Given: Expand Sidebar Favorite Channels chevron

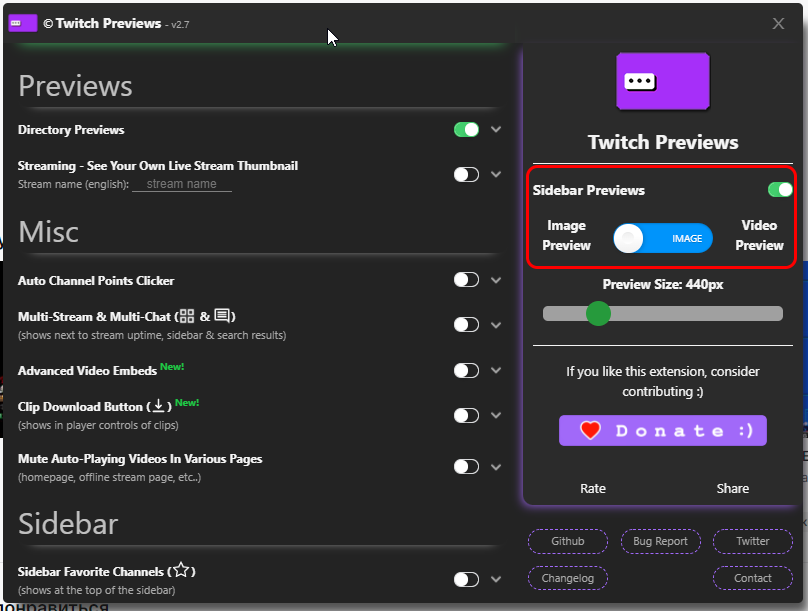Looking at the screenshot, I should click(x=496, y=580).
